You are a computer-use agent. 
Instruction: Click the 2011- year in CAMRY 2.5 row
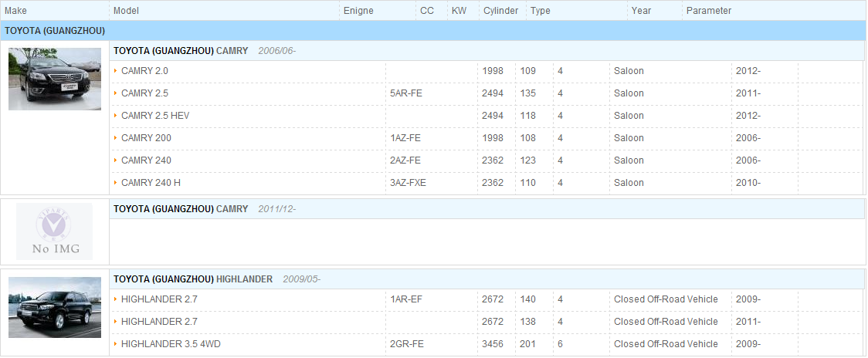(748, 93)
